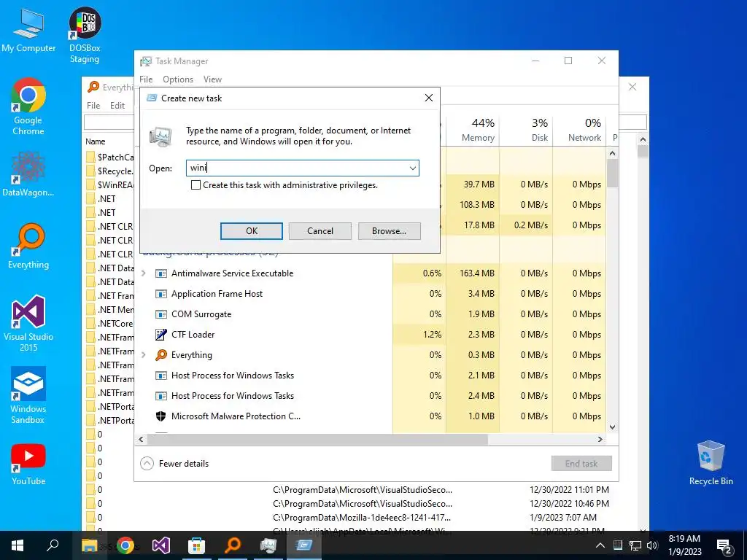Open Windows Sandbox desktop shortcut
Viewport: 747px width, 560px height.
click(x=28, y=395)
